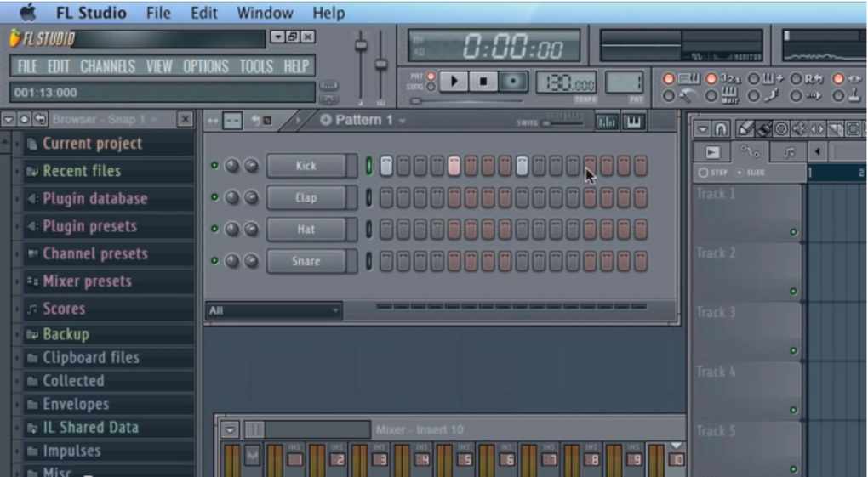Click the play button in transport
Screen dimensions: 868x477
point(454,82)
